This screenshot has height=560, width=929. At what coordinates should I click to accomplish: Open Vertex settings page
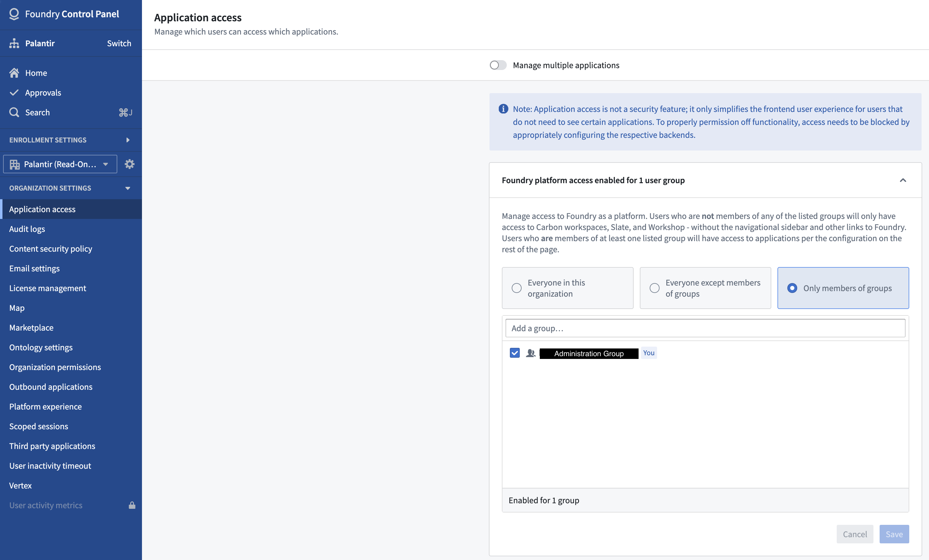(x=71, y=485)
